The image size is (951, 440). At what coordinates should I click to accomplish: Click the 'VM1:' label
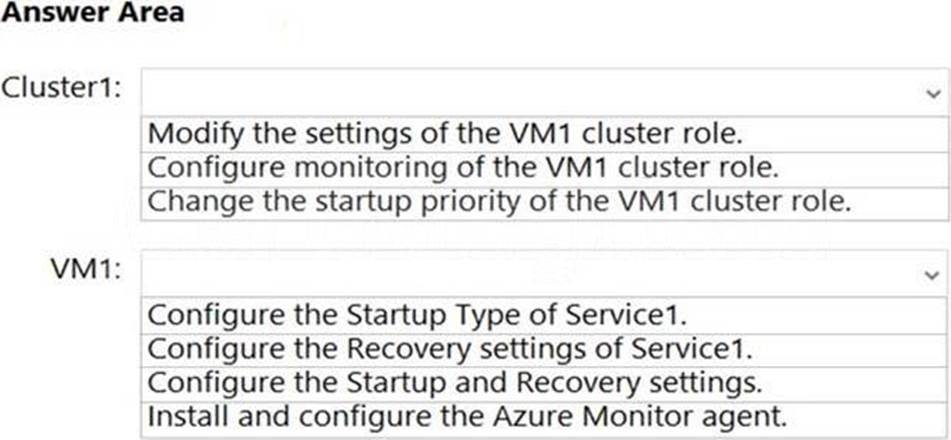click(x=86, y=269)
